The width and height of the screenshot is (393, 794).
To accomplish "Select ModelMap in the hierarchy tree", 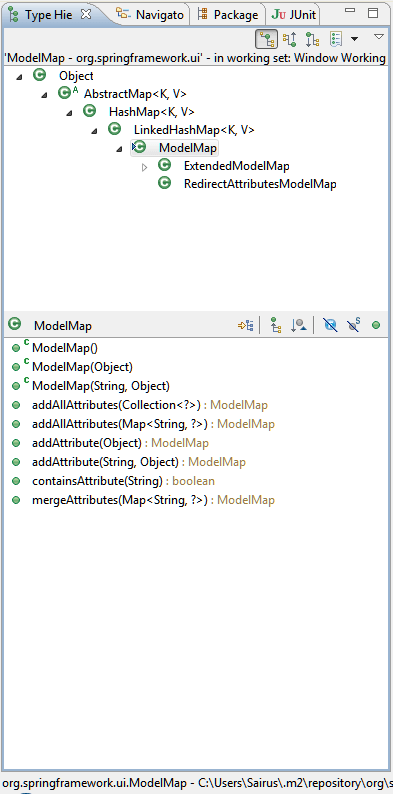I will [188, 148].
